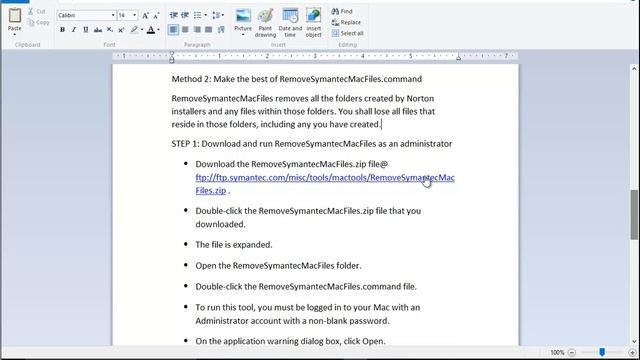Click the right indent marker on ruler
The image size is (640, 360).
pyautogui.click(x=458, y=58)
